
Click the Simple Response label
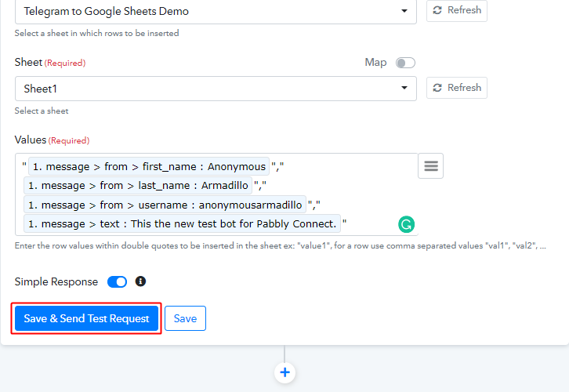coord(56,282)
